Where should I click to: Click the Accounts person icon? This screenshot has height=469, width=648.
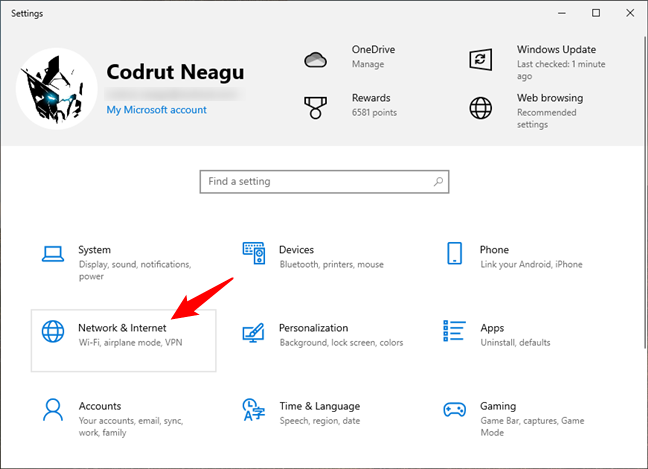53,409
